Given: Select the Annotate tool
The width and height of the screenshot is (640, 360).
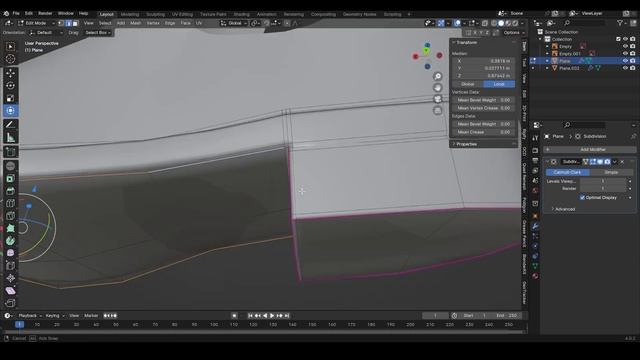Looking at the screenshot, I should pos(11,124).
